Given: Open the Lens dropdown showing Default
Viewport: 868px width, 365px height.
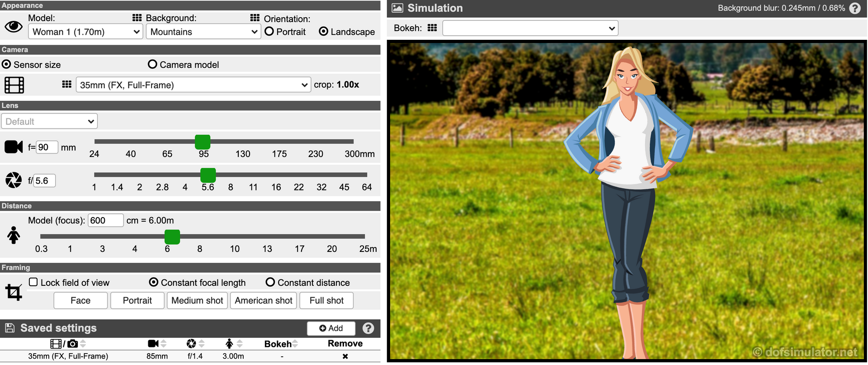Looking at the screenshot, I should click(x=49, y=121).
